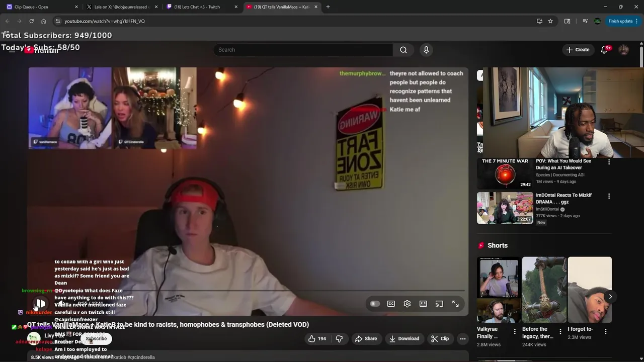The width and height of the screenshot is (644, 362).
Task: Toggle the autoplay switch in the player
Action: [x=374, y=304]
